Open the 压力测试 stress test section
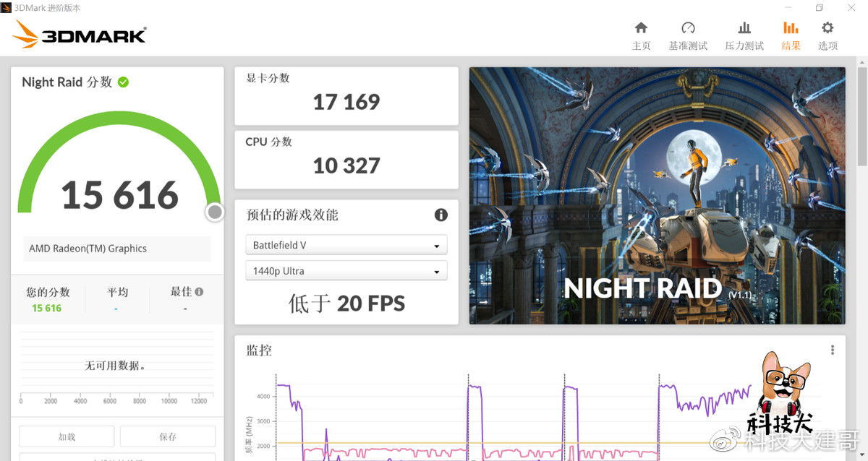Screen dimensions: 868x461 [744, 36]
